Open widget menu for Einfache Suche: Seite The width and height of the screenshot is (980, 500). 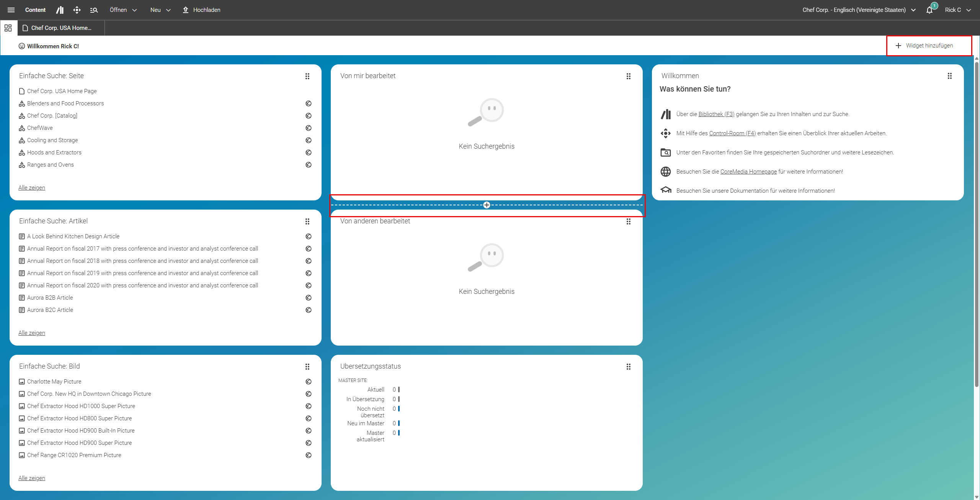(307, 76)
